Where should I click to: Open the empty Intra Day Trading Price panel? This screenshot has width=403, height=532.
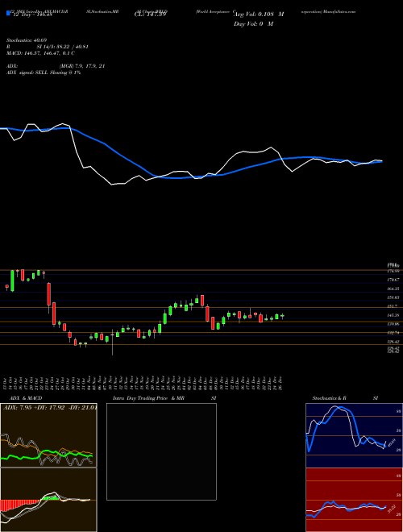161,451
